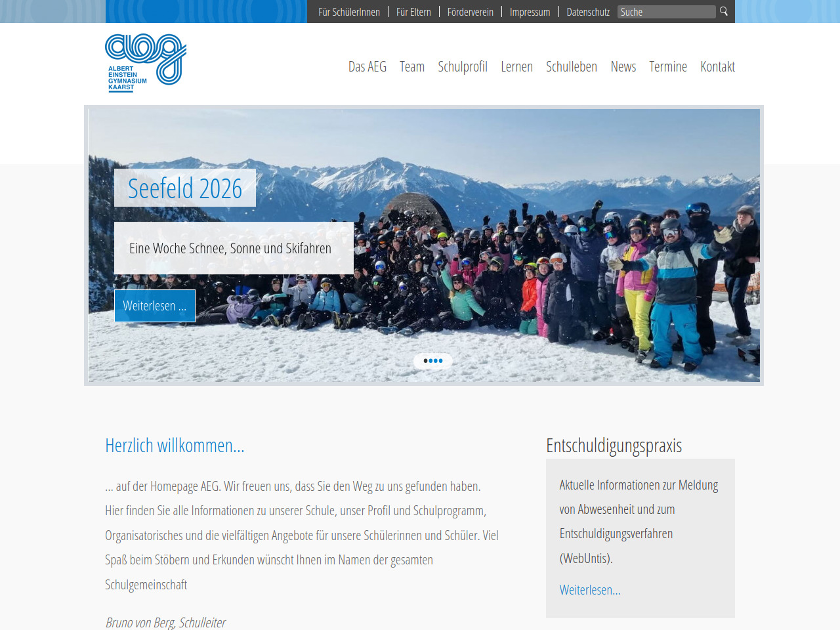Open the News section

coord(623,66)
